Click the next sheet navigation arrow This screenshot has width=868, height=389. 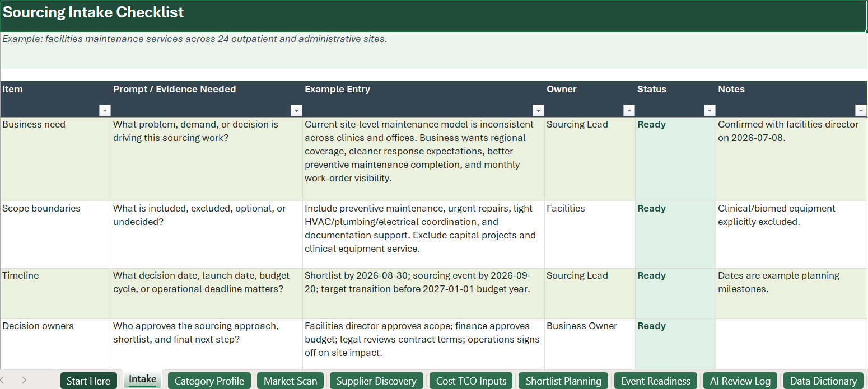(24, 380)
